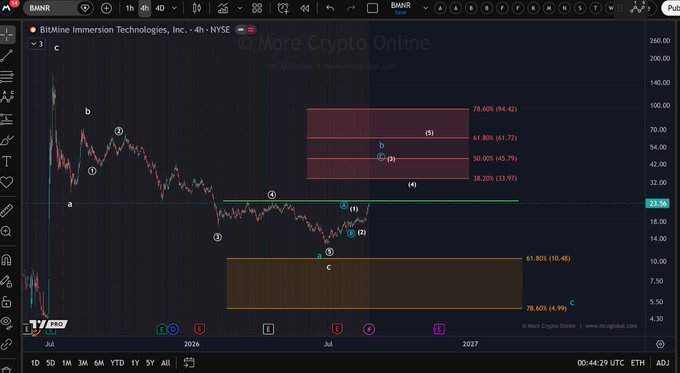Click the magenta E earnings marker near 2027
680x373 pixels.
[x=438, y=329]
